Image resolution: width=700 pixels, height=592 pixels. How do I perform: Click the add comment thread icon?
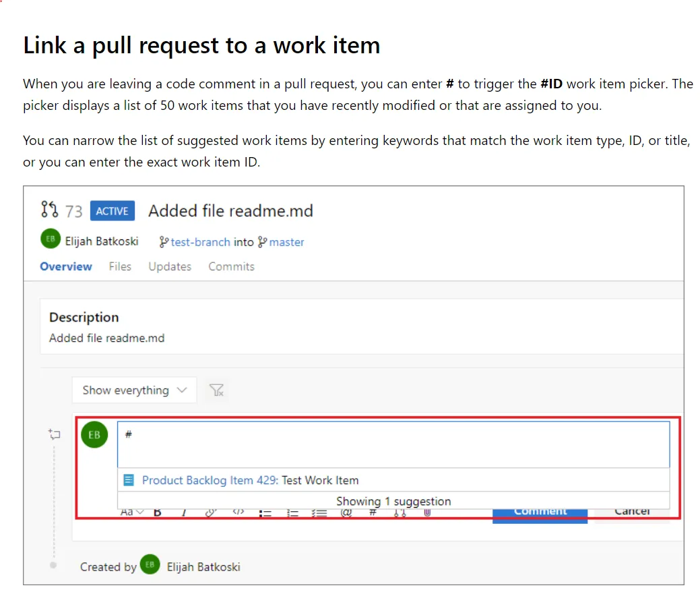55,435
